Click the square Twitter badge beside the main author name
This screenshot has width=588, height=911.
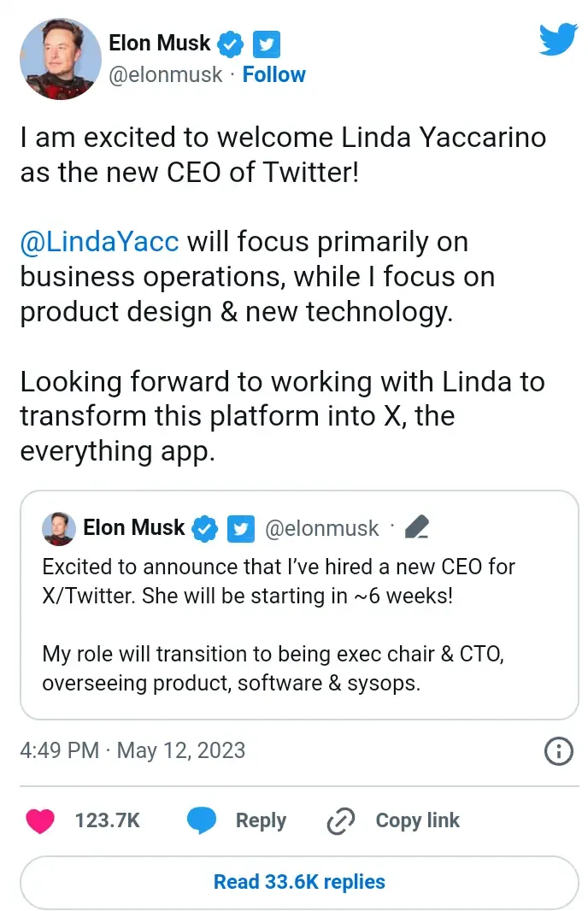pos(266,43)
